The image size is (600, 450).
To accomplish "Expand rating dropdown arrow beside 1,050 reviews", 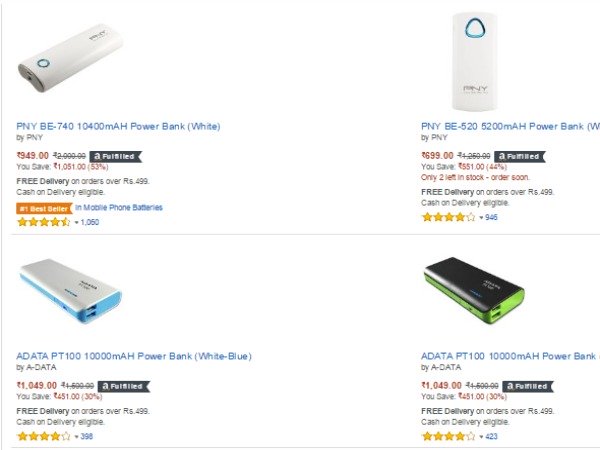I will tap(77, 222).
